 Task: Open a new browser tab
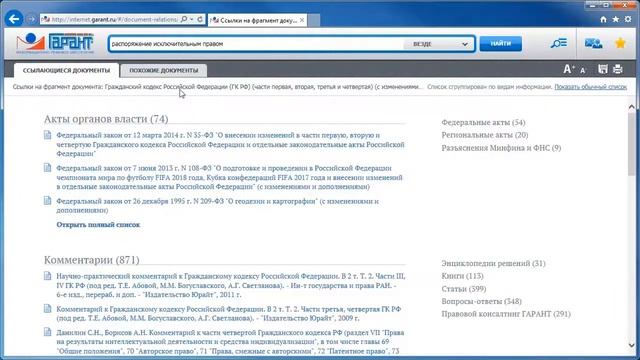point(313,20)
